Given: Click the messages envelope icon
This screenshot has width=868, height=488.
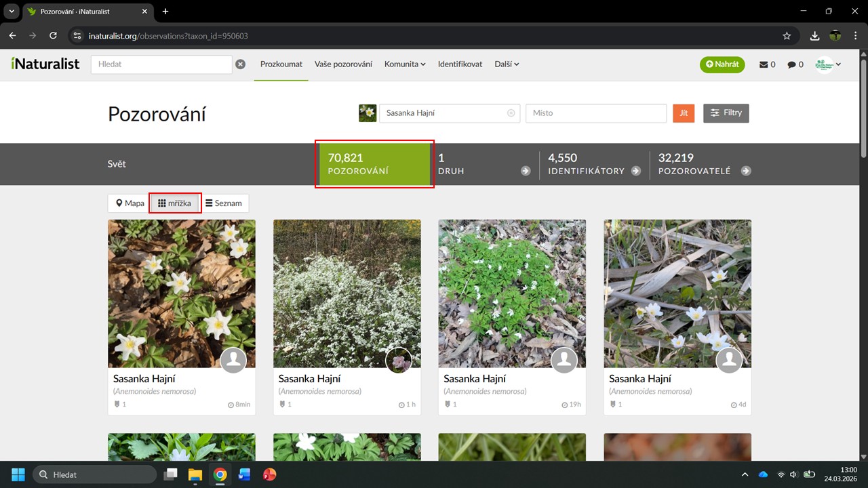Looking at the screenshot, I should 764,64.
